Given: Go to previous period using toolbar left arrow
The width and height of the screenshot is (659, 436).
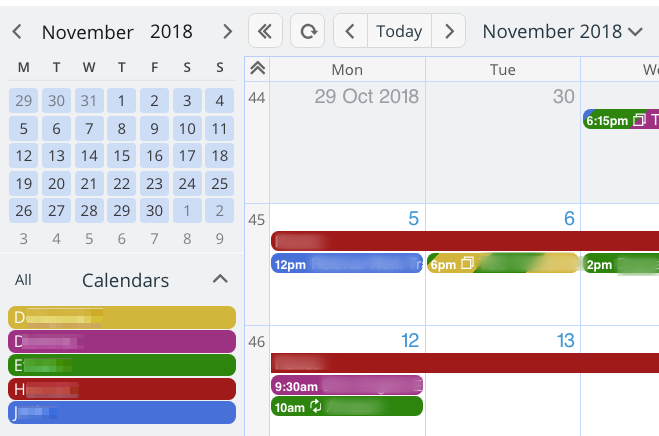Looking at the screenshot, I should point(350,31).
